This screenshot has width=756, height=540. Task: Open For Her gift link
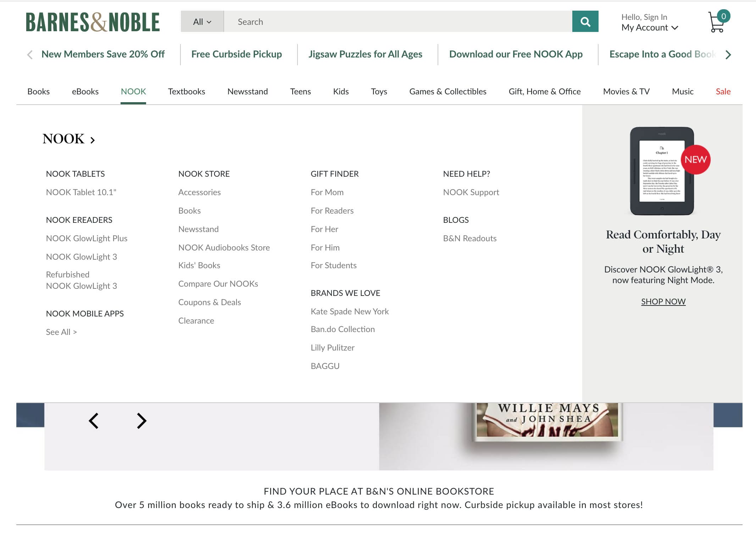click(x=324, y=229)
